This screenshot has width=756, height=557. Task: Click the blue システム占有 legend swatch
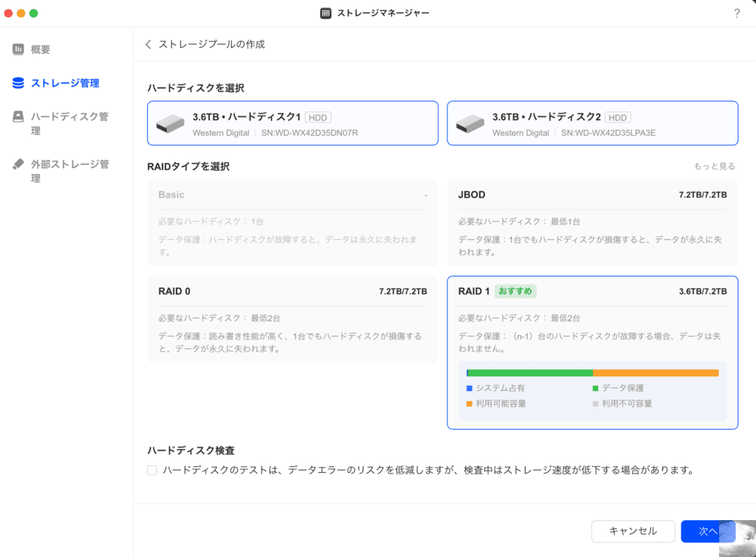click(x=470, y=388)
